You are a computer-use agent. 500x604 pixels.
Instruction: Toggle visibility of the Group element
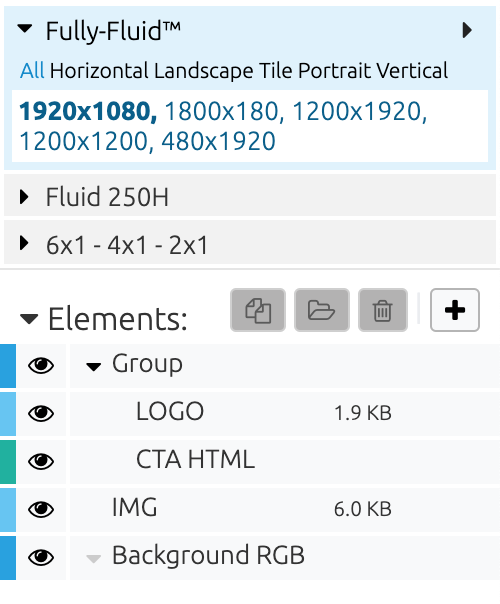click(41, 366)
